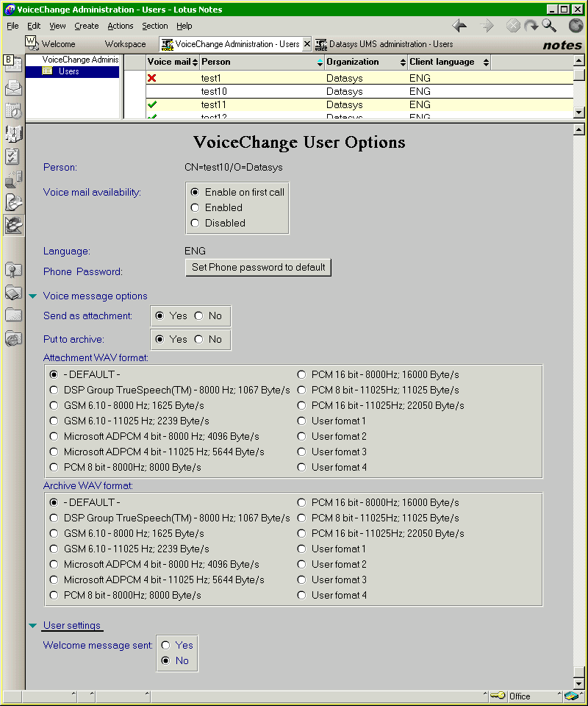Click the mail tray status icon
This screenshot has width=588, height=706.
point(571,696)
